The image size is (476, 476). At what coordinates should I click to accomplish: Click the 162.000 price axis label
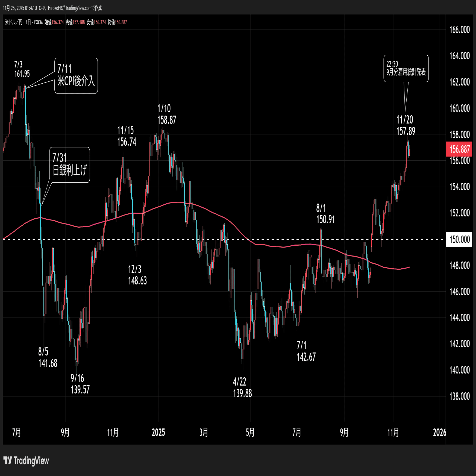click(460, 82)
